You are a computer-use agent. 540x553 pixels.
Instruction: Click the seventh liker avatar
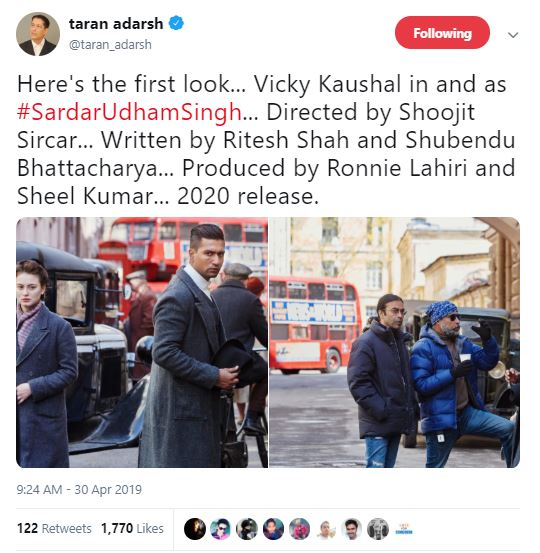(352, 529)
